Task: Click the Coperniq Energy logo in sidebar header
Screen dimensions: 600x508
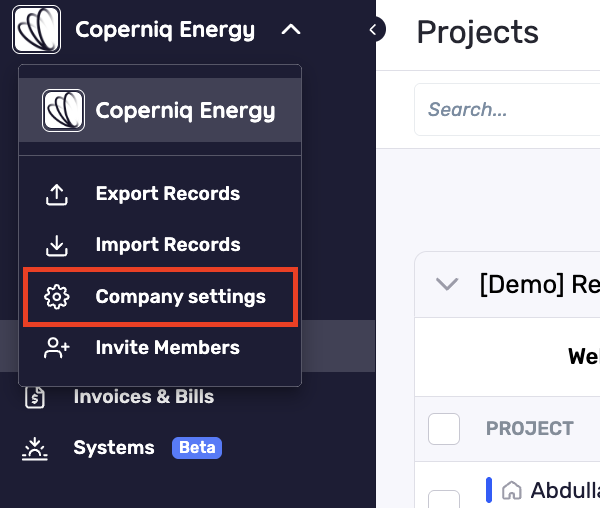Action: [36, 29]
